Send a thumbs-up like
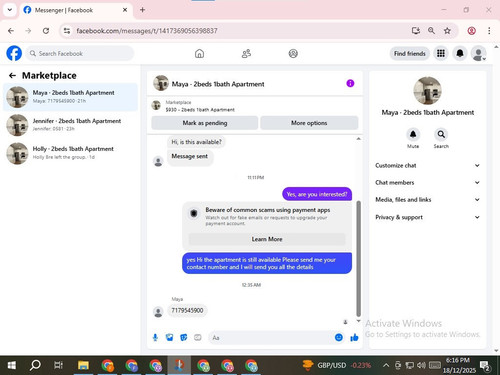The image size is (500, 375). click(354, 338)
